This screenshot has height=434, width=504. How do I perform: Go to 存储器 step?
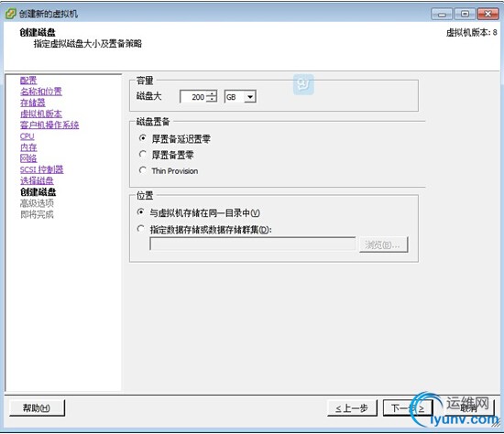pos(33,103)
